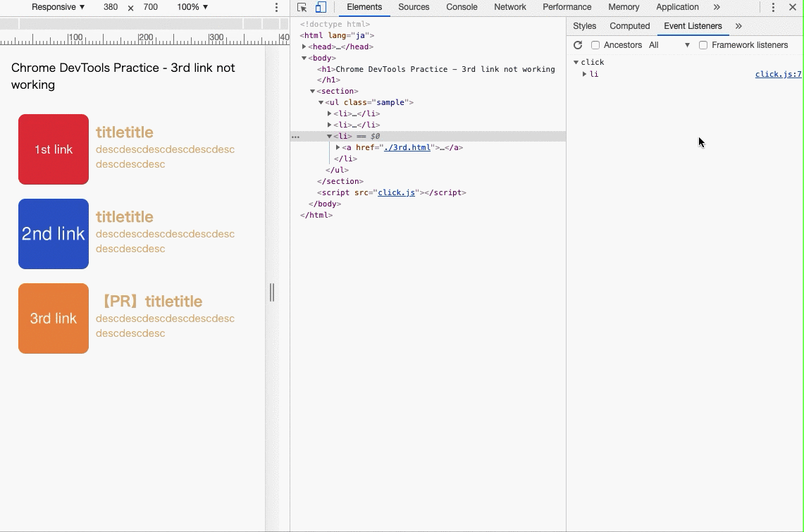Switch to the Styles tab

tap(584, 26)
